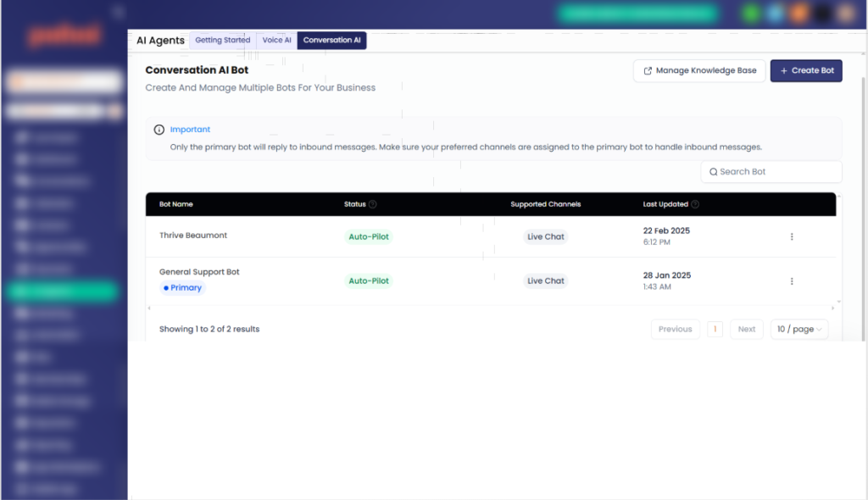Click the Last Updated help icon
Viewport: 868px width, 500px height.
tap(695, 204)
